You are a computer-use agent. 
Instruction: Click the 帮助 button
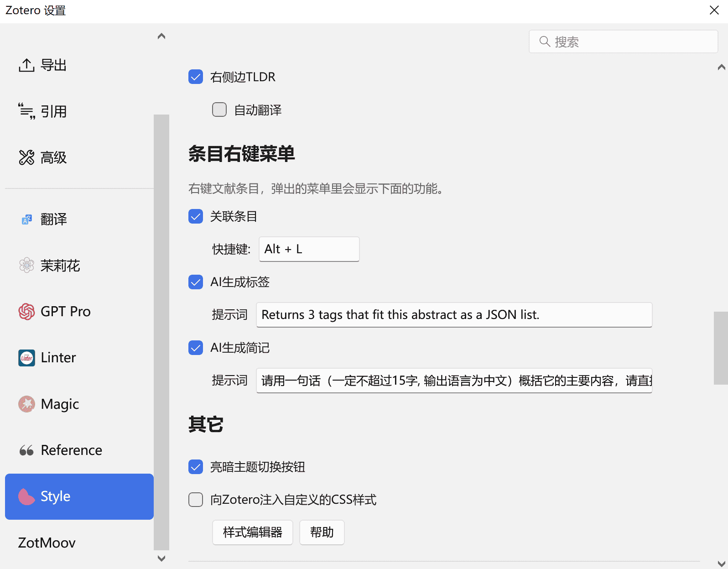[322, 532]
